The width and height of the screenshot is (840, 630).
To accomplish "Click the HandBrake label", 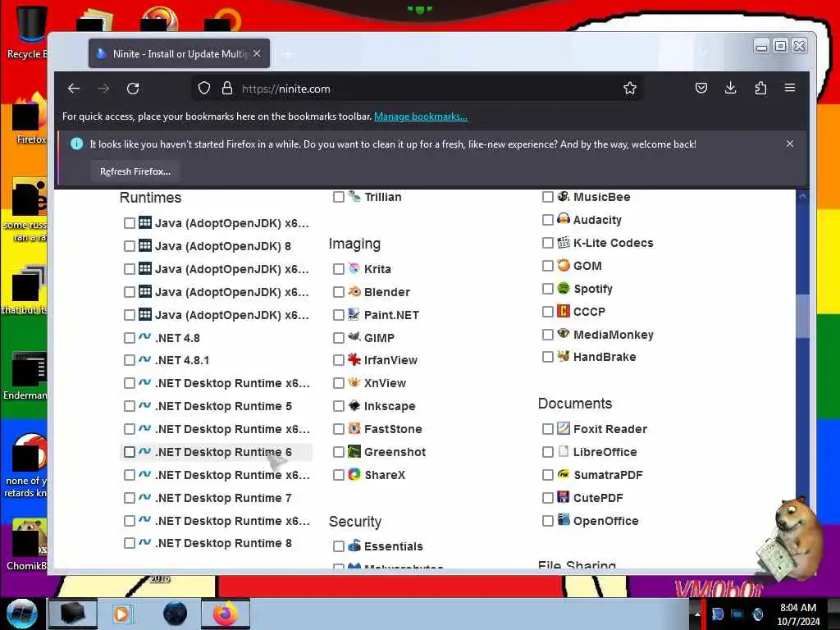I will [605, 357].
